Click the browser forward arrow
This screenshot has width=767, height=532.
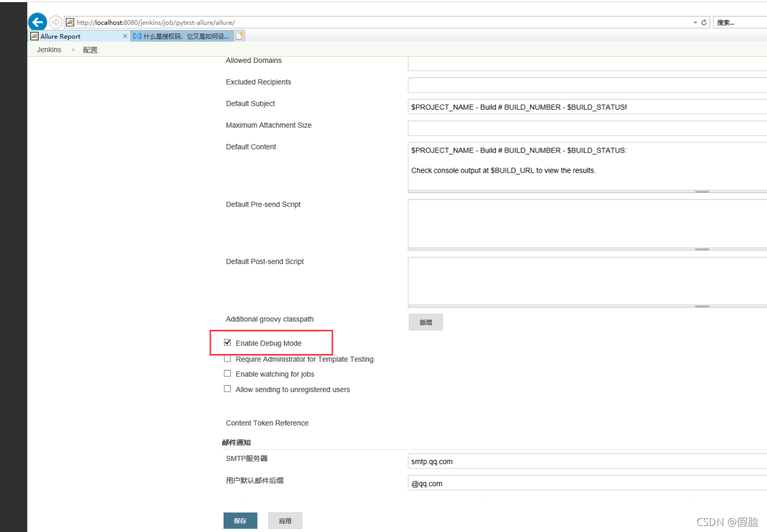(x=56, y=22)
